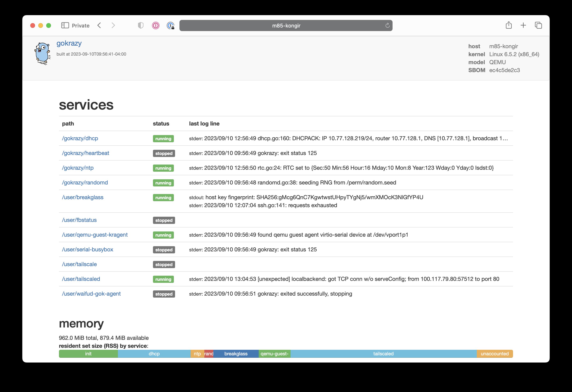
Task: Open a new tab with plus icon
Action: click(523, 25)
